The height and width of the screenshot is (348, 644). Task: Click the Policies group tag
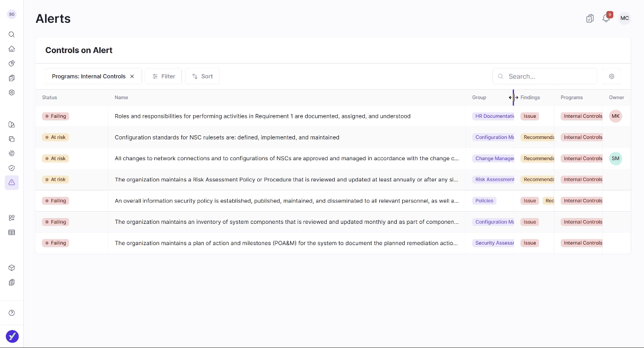(x=484, y=201)
